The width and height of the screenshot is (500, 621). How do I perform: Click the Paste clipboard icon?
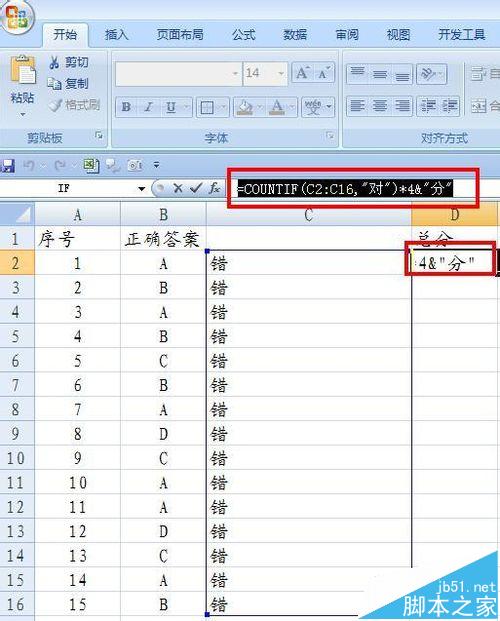point(23,70)
